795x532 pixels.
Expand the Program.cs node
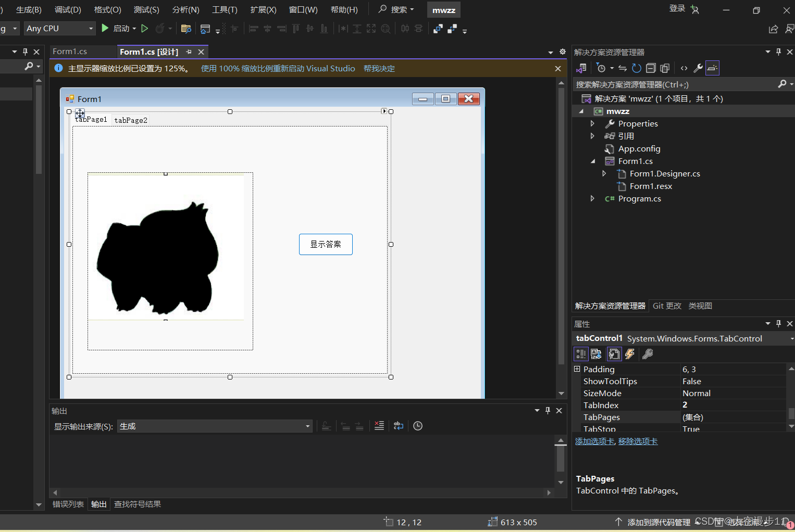tap(592, 198)
